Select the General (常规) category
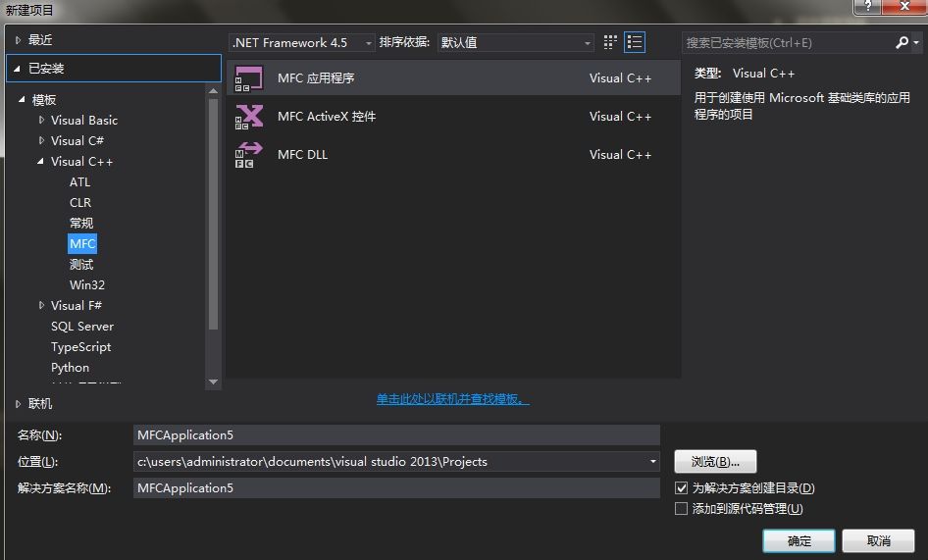 [x=81, y=224]
